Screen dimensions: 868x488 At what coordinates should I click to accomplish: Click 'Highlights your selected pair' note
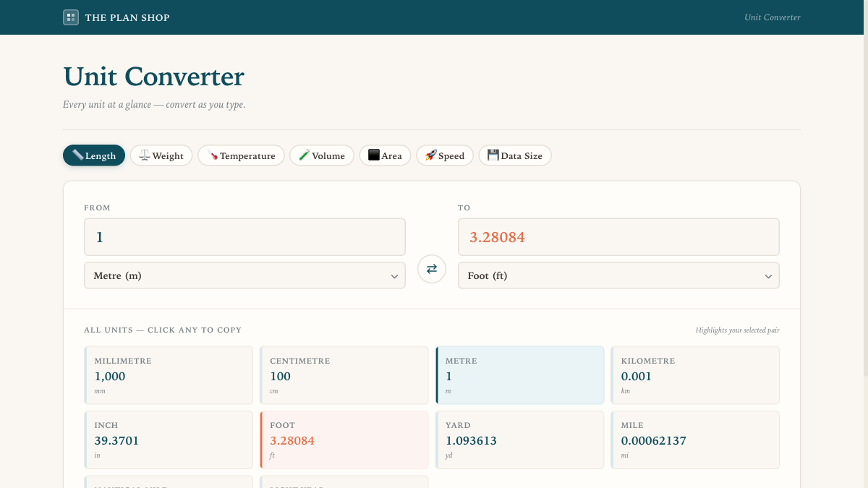738,330
